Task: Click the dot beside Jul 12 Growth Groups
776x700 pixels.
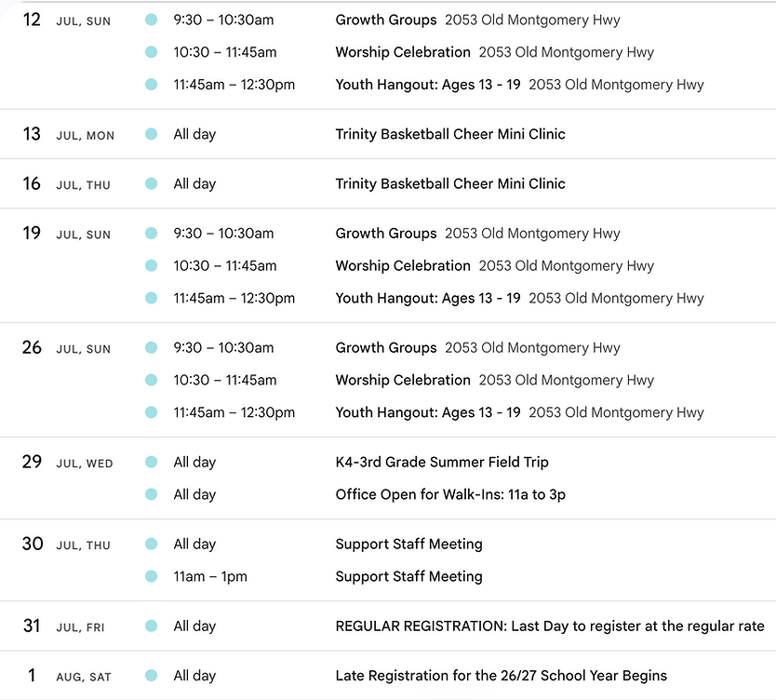Action: click(x=152, y=20)
